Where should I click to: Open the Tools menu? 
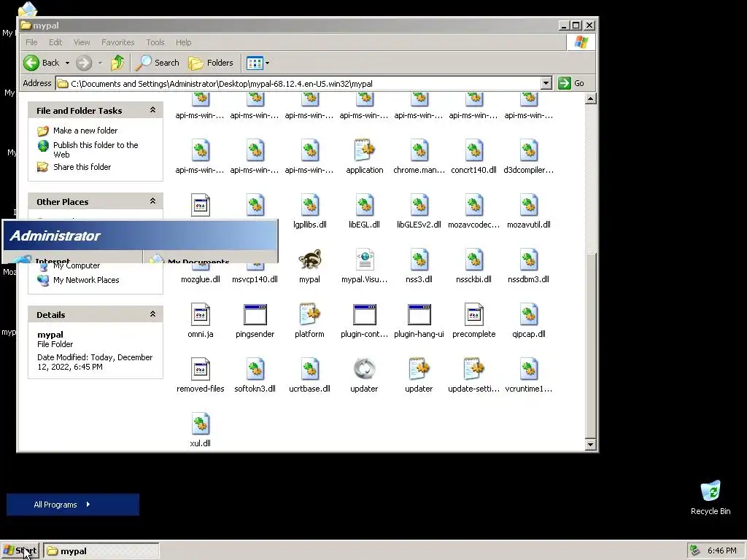tap(155, 42)
